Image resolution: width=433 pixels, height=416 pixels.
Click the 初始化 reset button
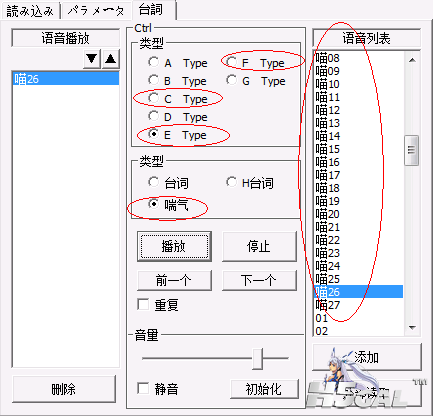[264, 389]
